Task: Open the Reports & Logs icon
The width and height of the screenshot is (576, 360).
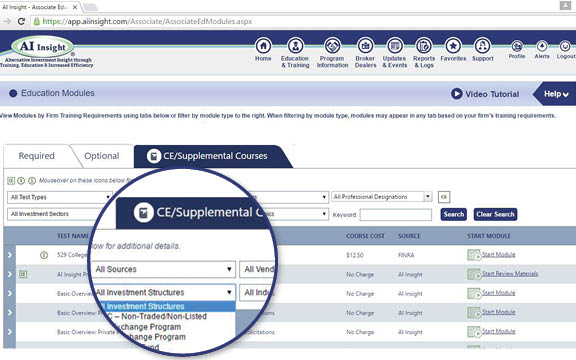Action: click(x=424, y=46)
